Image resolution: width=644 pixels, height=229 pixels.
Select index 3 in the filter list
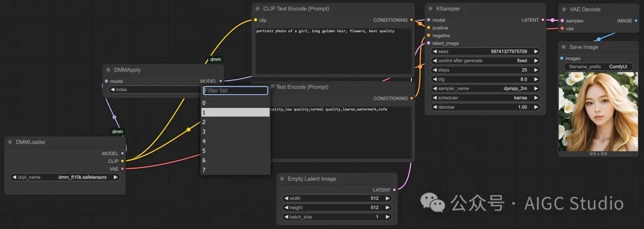[x=236, y=132]
